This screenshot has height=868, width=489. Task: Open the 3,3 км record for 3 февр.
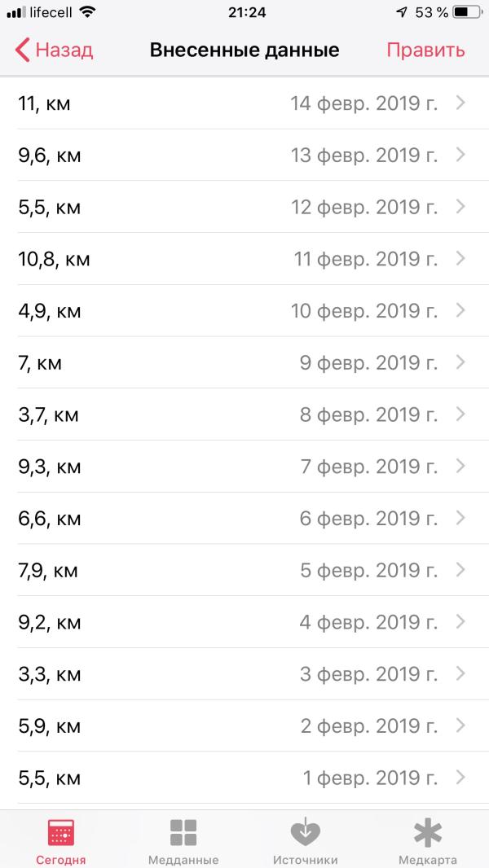click(x=244, y=673)
